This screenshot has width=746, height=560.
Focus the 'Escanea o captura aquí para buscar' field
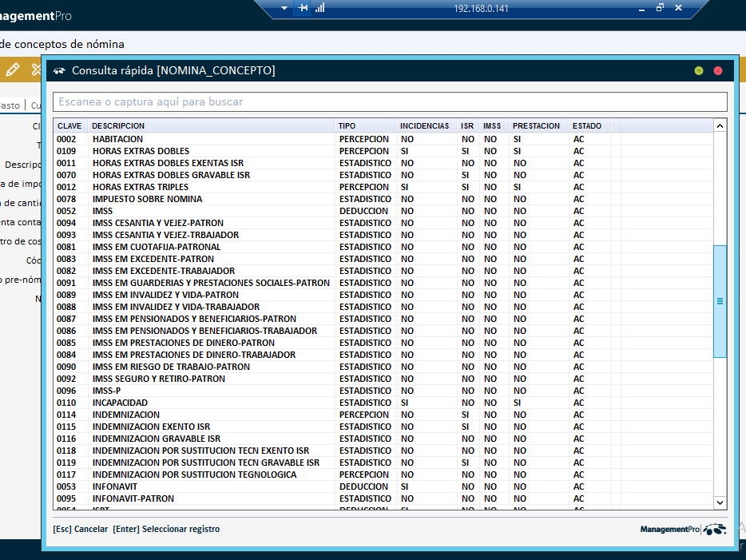click(x=390, y=102)
